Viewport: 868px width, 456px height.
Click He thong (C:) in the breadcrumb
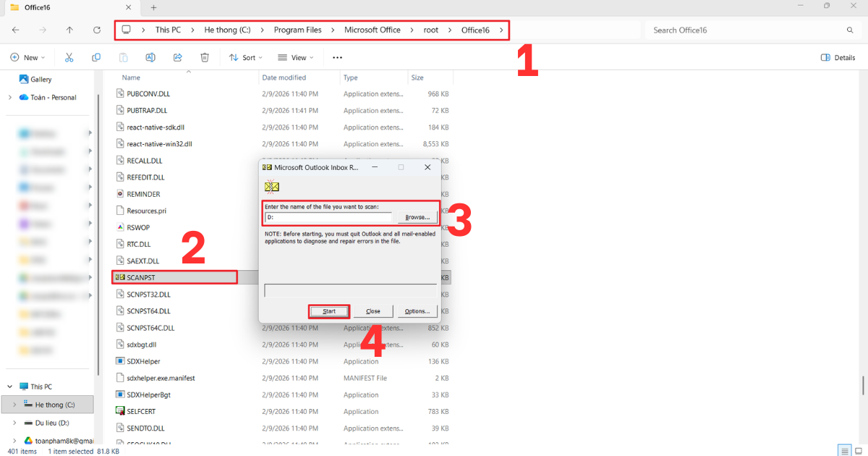228,30
